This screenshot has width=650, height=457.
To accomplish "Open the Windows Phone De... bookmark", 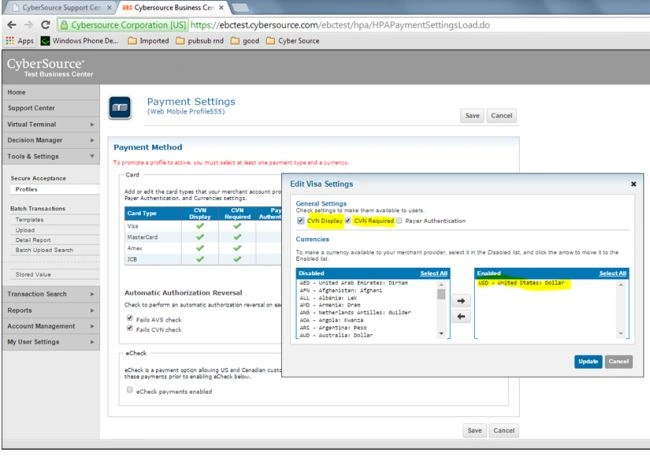I will click(80, 41).
